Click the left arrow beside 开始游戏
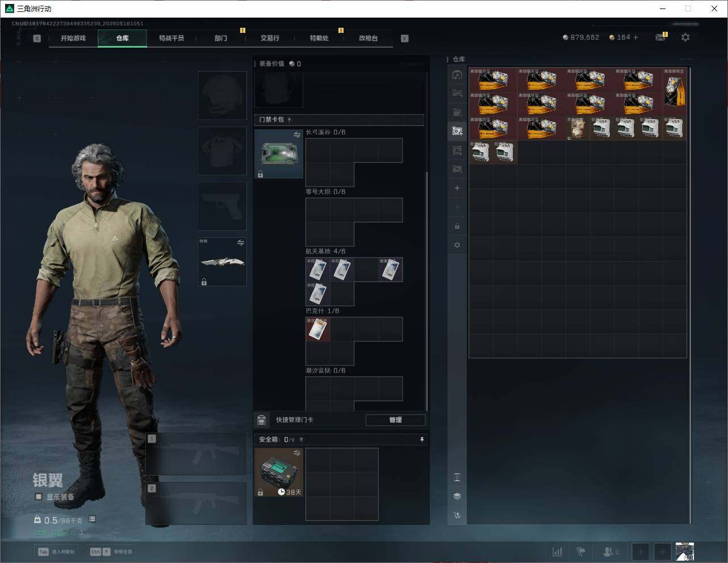 [x=37, y=39]
